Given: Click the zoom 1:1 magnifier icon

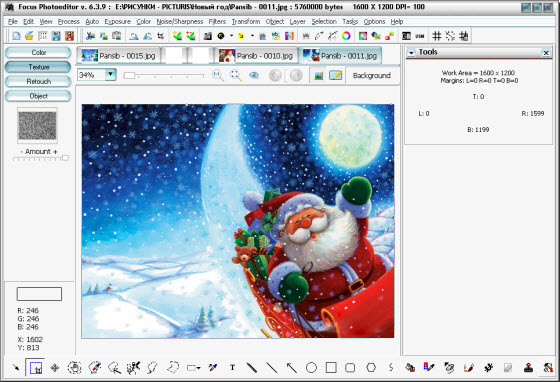Looking at the screenshot, I should point(218,75).
